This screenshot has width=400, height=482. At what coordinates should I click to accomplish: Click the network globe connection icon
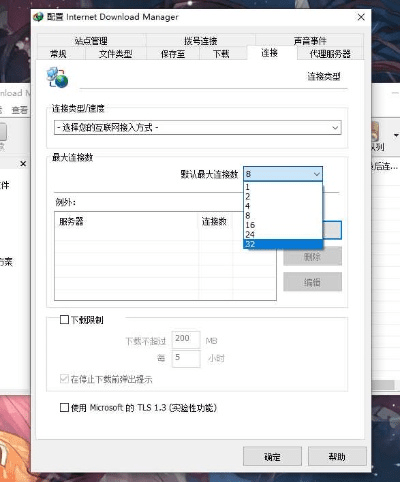tap(57, 77)
